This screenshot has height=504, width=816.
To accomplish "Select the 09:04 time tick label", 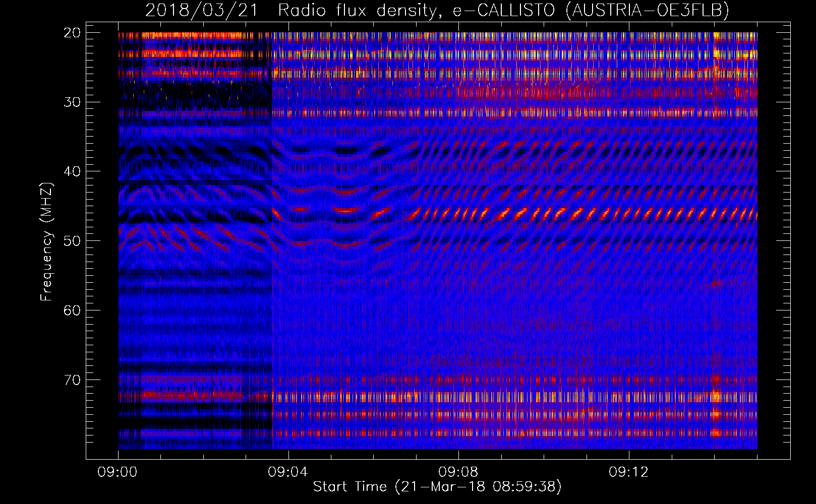I will (288, 472).
